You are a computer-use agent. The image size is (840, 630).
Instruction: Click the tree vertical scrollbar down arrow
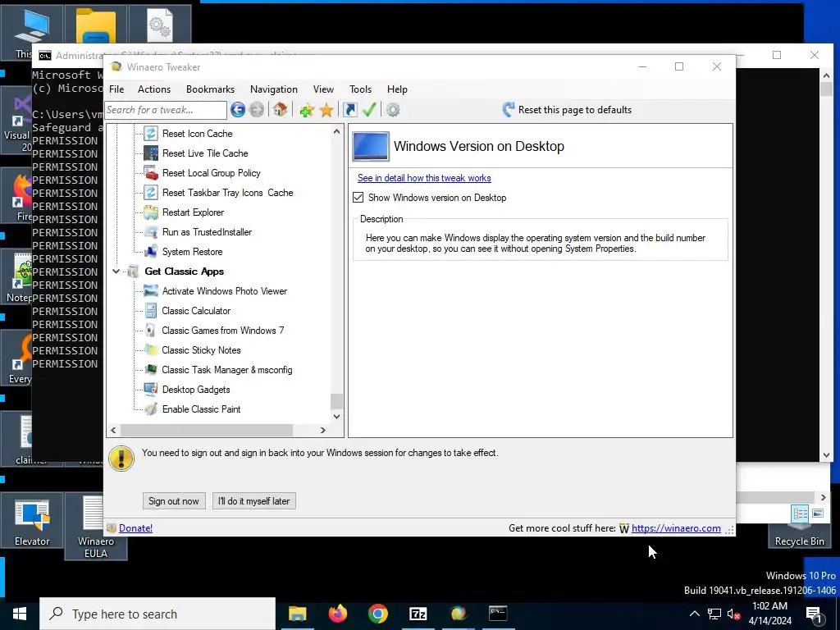(336, 416)
